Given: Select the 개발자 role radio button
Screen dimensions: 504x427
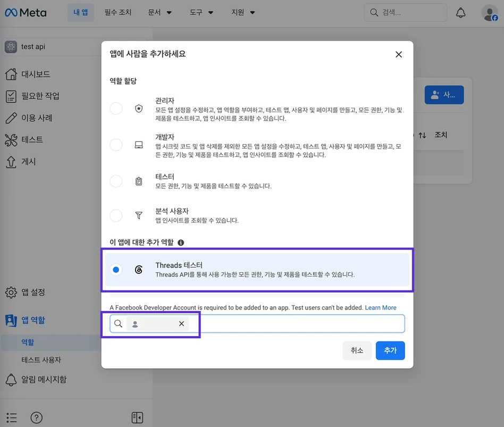Looking at the screenshot, I should pyautogui.click(x=116, y=145).
